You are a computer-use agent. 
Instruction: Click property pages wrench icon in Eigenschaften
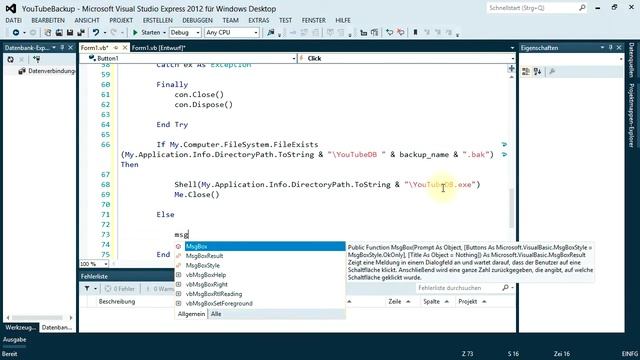coord(552,71)
